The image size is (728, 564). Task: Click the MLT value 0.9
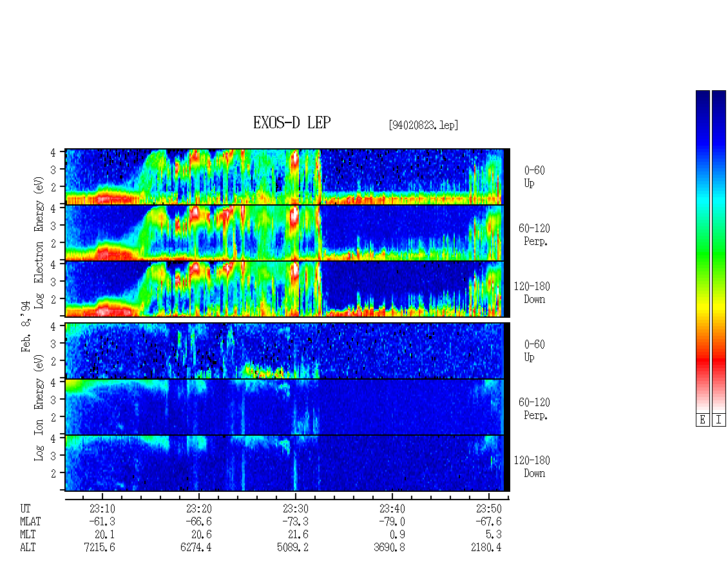398,535
